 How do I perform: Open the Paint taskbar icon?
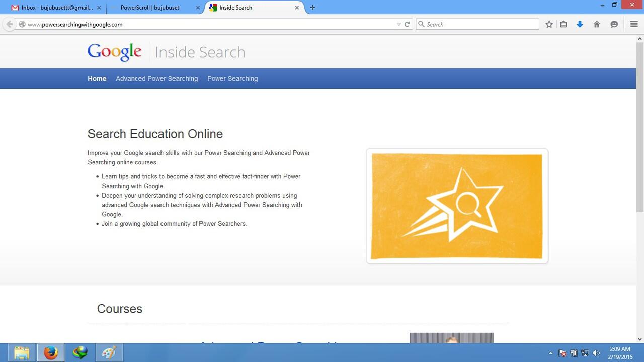tap(109, 353)
